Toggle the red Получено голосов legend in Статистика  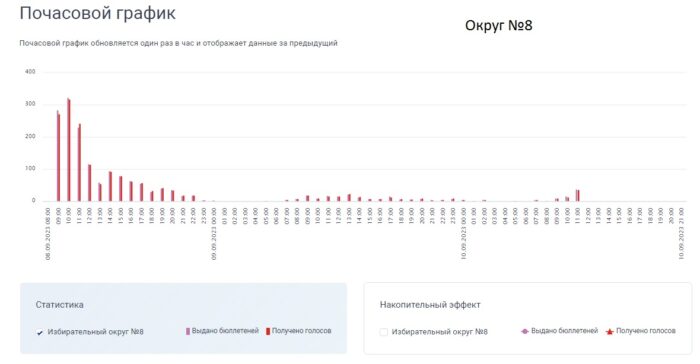[x=299, y=331]
